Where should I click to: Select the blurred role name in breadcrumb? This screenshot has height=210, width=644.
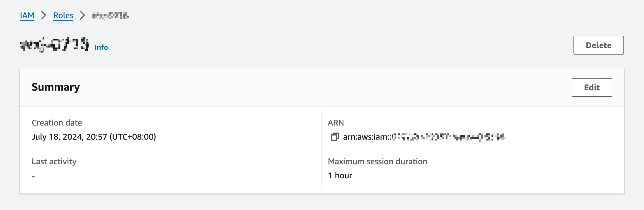pos(110,16)
